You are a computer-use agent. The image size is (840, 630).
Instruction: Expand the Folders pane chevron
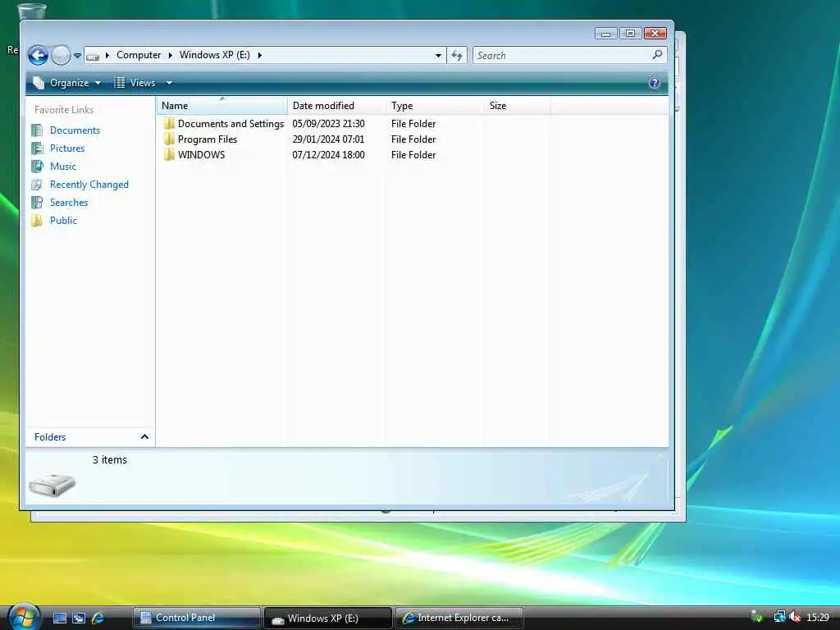pyautogui.click(x=144, y=436)
